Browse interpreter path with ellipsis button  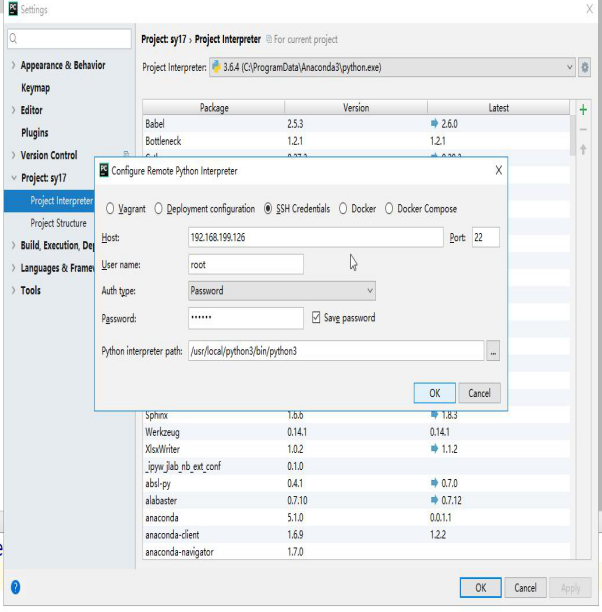(x=492, y=352)
